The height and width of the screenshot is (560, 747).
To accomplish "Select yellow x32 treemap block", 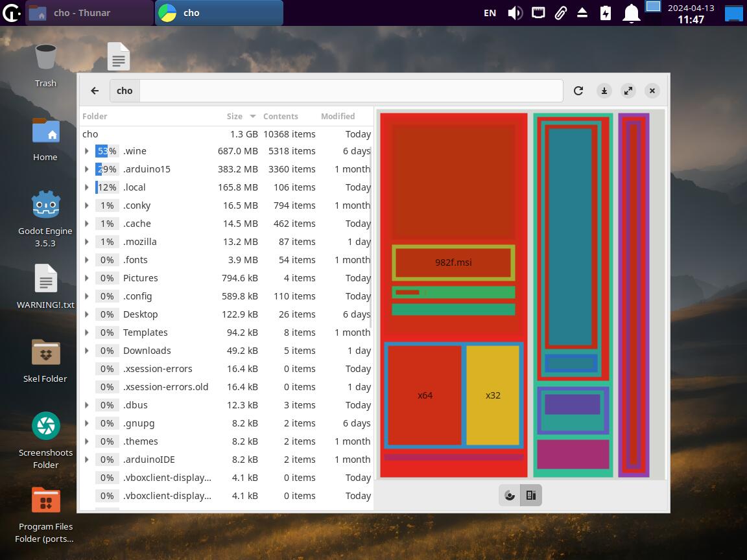I will (493, 395).
